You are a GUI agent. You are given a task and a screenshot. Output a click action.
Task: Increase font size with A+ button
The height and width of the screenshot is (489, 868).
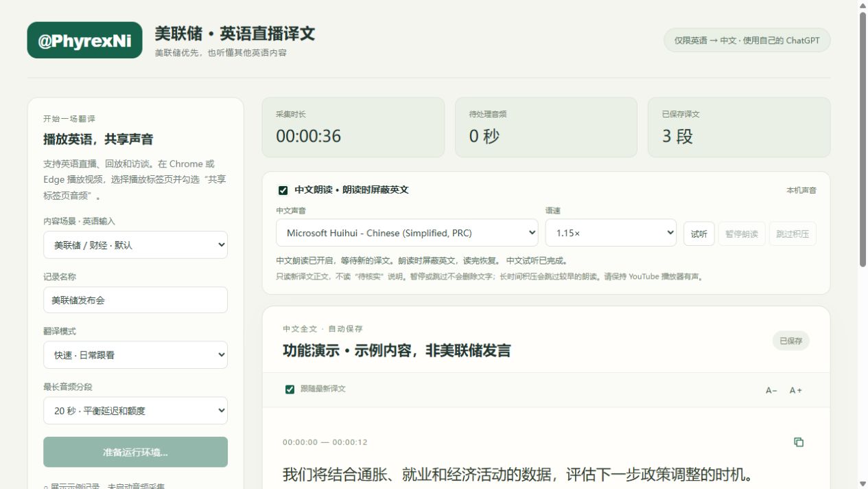(796, 390)
